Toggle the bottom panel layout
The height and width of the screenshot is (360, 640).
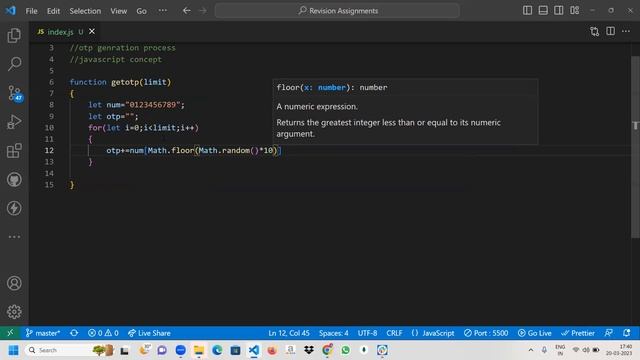click(543, 10)
